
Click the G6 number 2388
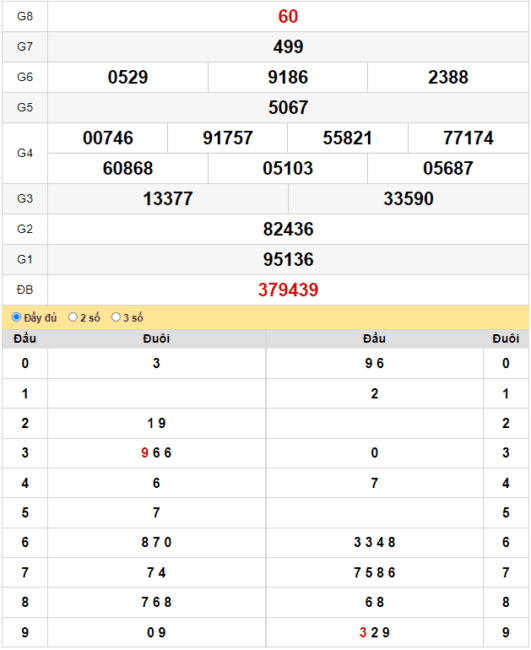click(x=448, y=77)
